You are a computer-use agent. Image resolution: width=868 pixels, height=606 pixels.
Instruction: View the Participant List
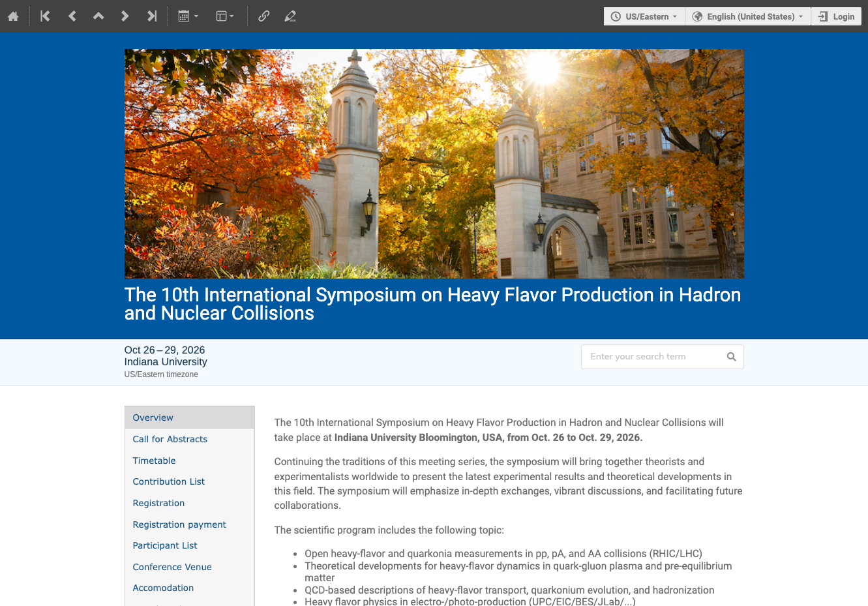click(165, 545)
